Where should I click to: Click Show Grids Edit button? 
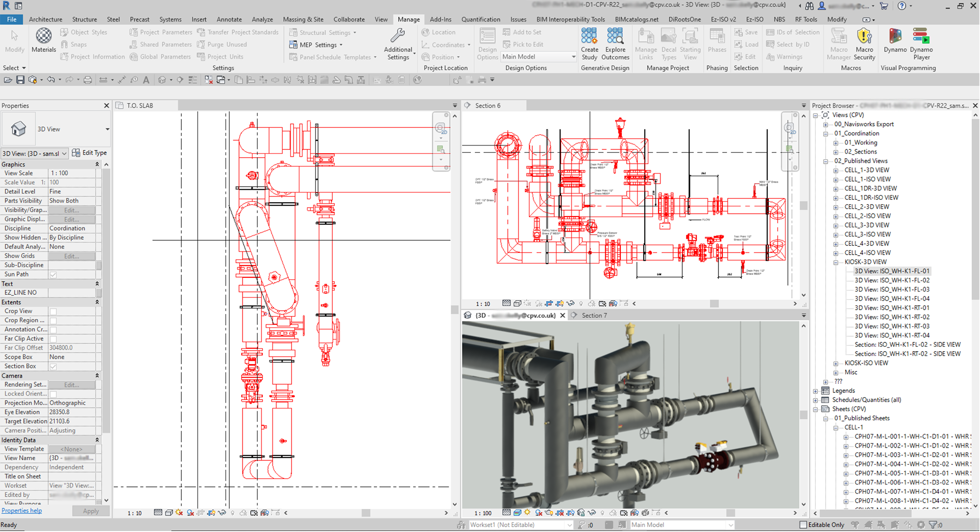(72, 256)
